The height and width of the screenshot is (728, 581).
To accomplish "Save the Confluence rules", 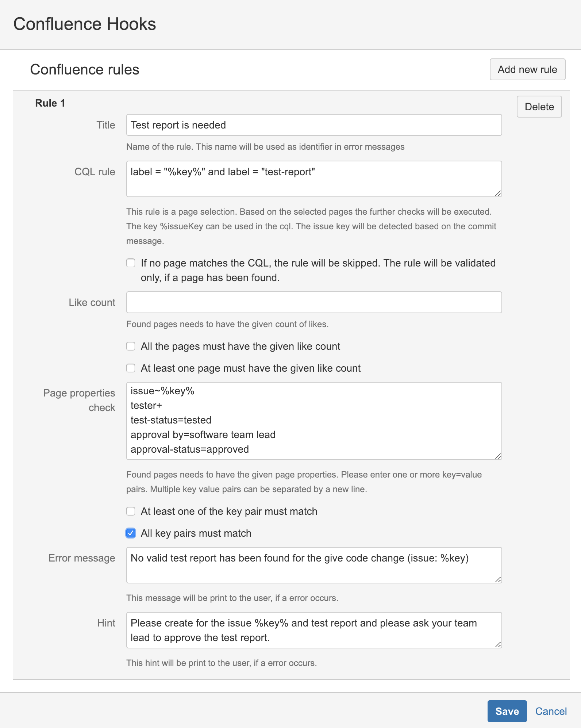I will click(x=507, y=711).
